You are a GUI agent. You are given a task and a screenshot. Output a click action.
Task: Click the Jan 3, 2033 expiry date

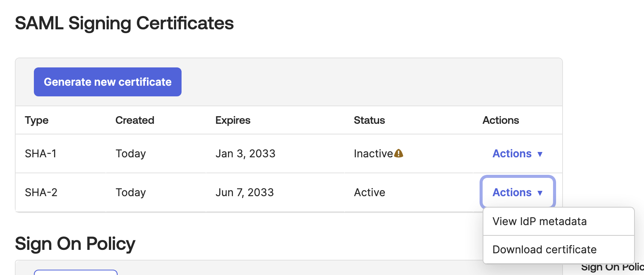click(245, 153)
